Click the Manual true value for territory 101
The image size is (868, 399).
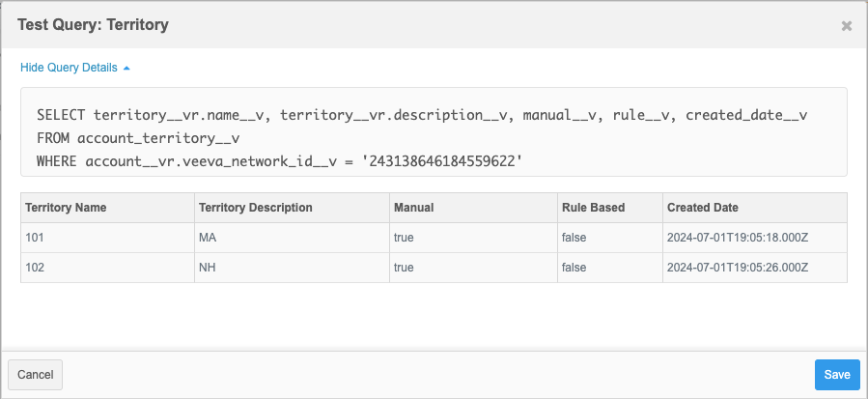(x=404, y=237)
